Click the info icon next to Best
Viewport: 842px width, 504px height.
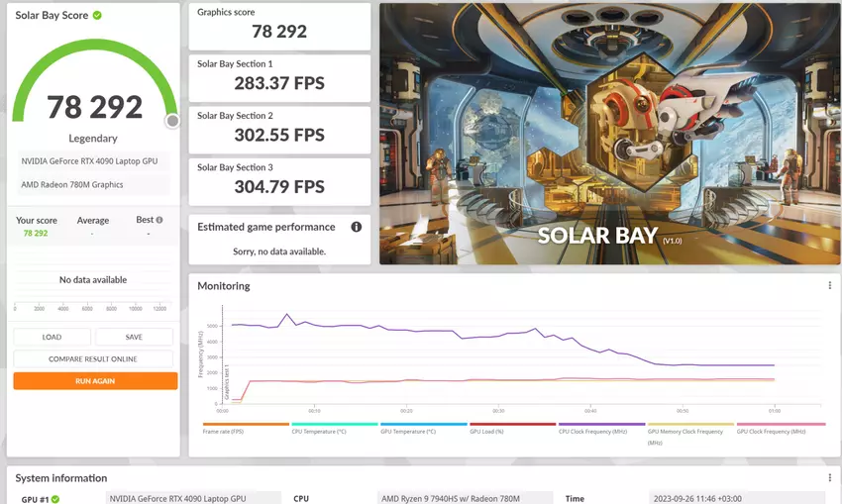pos(159,220)
